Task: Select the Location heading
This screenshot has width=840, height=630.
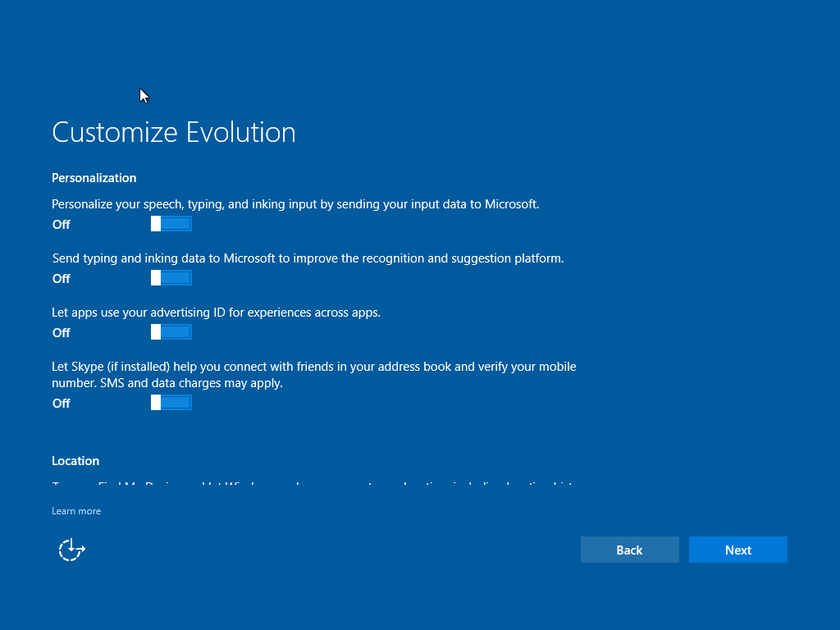Action: (x=75, y=461)
